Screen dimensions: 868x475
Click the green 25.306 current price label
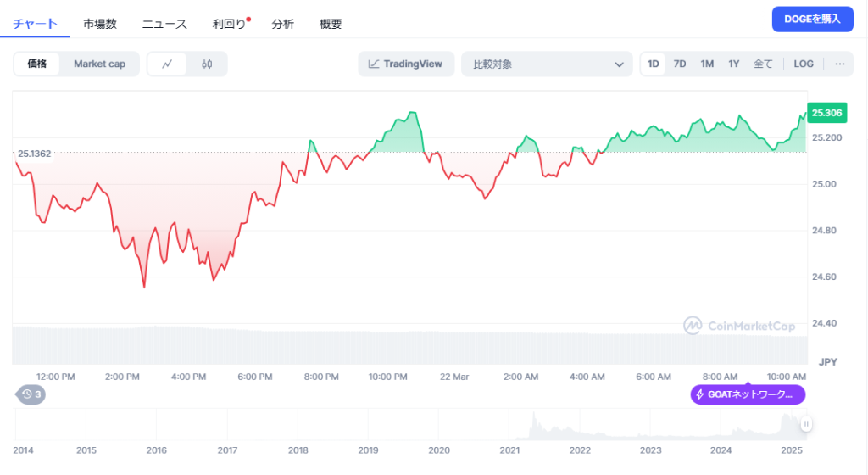pyautogui.click(x=826, y=113)
